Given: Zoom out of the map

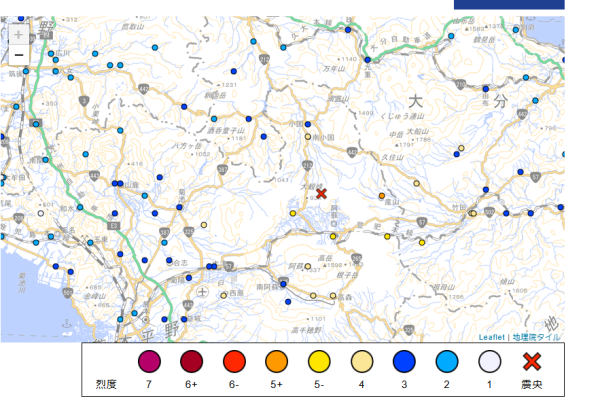Looking at the screenshot, I should coord(18,55).
